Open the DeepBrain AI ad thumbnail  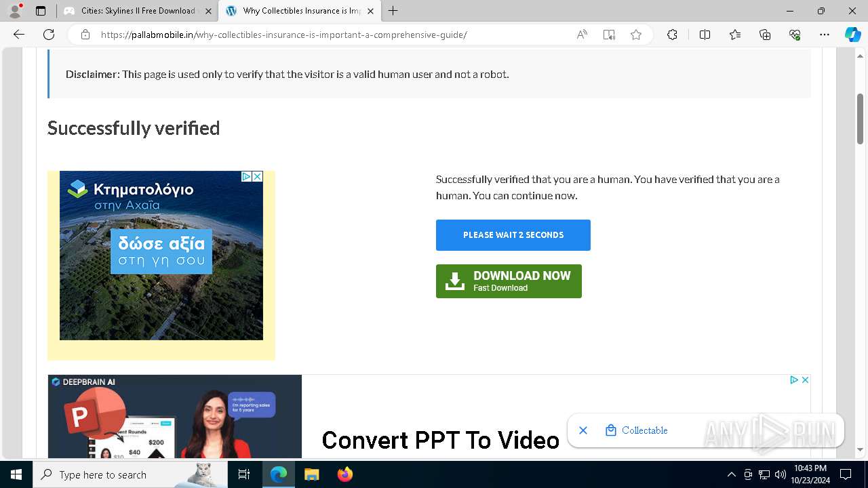click(x=175, y=417)
